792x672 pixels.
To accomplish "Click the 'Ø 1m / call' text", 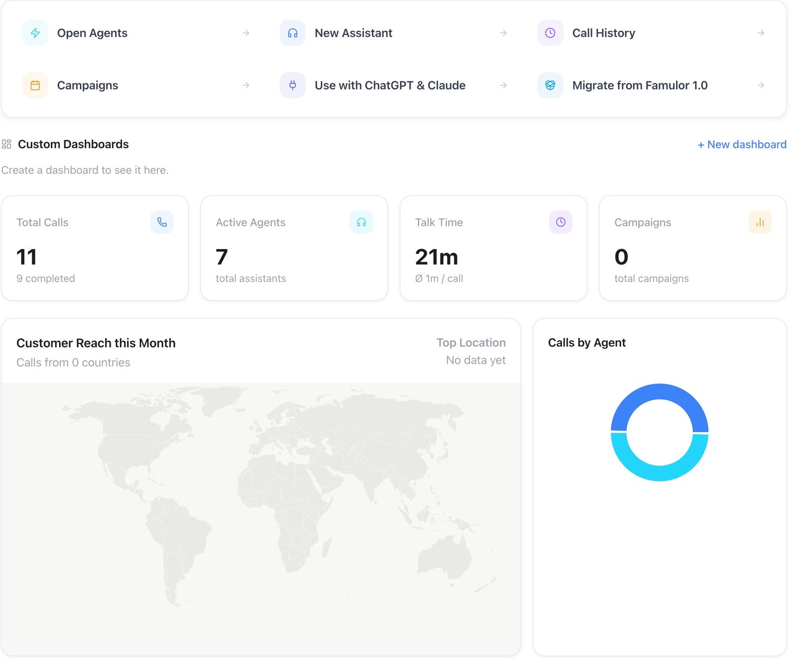I will (439, 278).
